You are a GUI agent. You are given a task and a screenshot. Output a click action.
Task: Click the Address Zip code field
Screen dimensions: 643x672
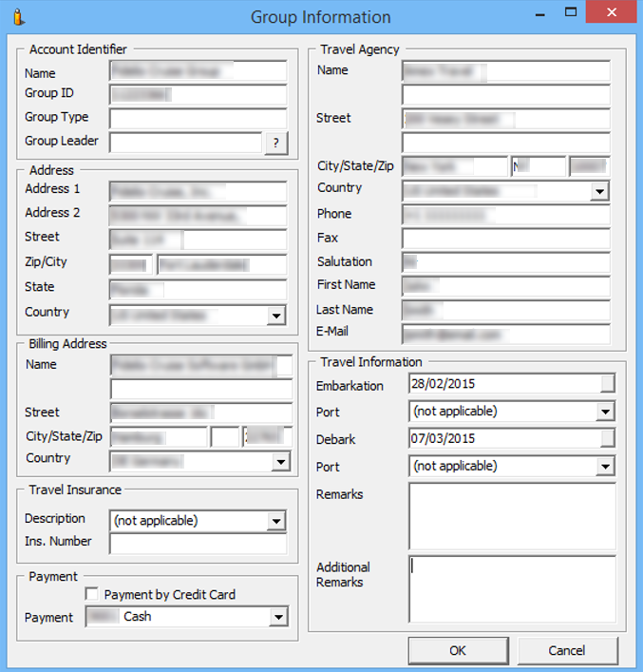131,264
